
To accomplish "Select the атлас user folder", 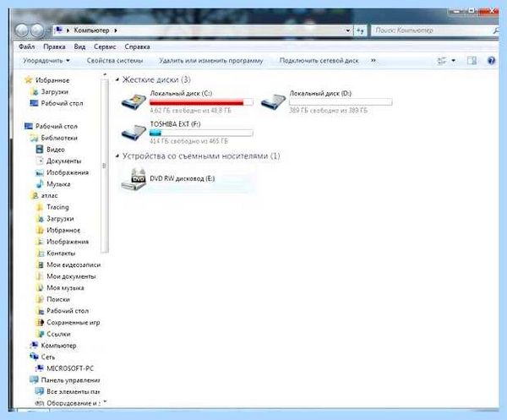I will tap(49, 195).
